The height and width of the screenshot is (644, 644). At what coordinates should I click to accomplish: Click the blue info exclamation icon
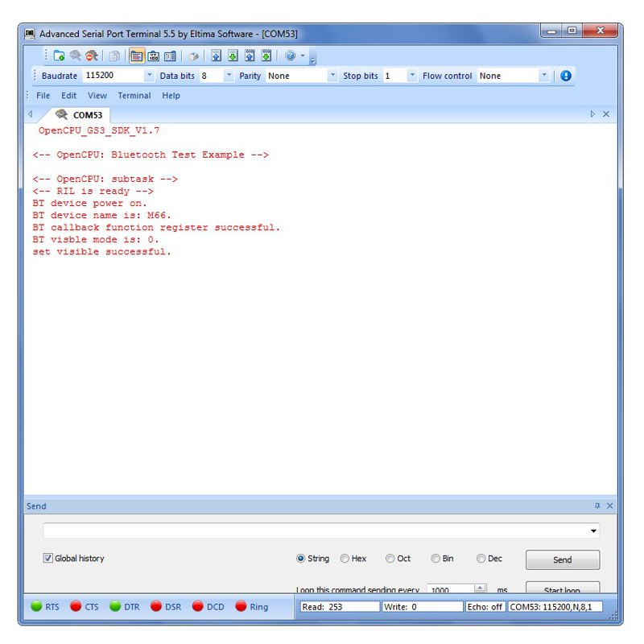tap(566, 76)
